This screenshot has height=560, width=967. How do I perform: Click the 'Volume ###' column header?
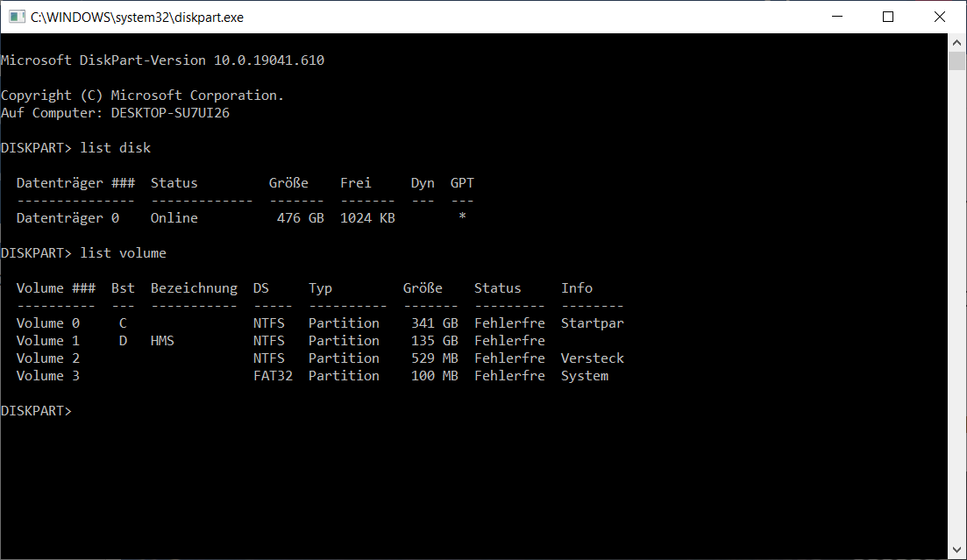[x=55, y=288]
